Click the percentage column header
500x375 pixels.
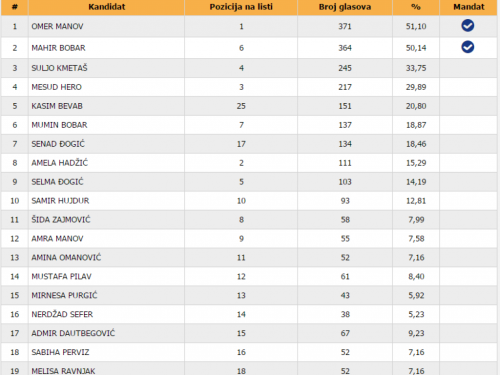[x=416, y=7]
